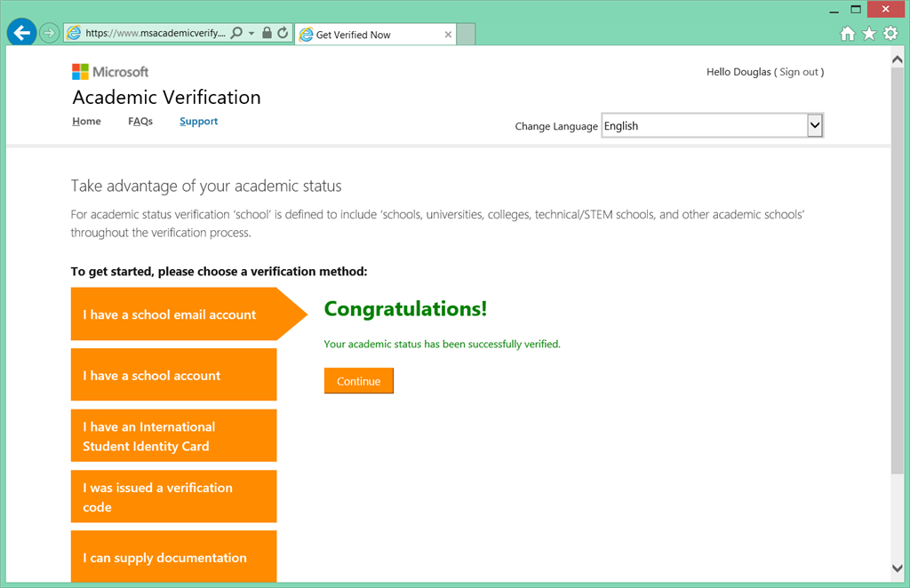The width and height of the screenshot is (910, 588).
Task: Choose 'I have a school email account'
Action: click(x=188, y=314)
